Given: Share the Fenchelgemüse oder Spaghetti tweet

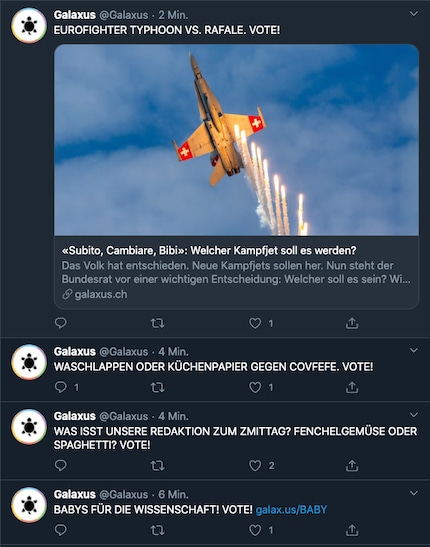Looking at the screenshot, I should pos(352,465).
